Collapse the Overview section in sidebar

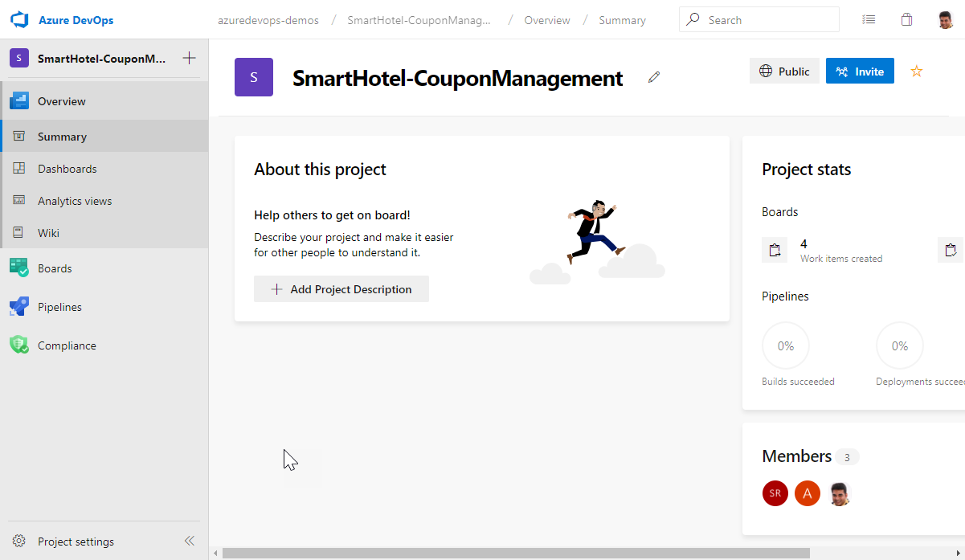pyautogui.click(x=104, y=101)
